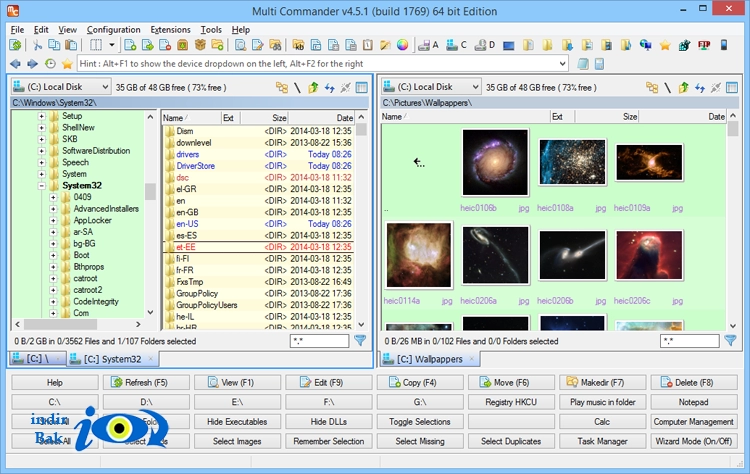
Task: Expand the Speech tree node
Action: (42, 162)
